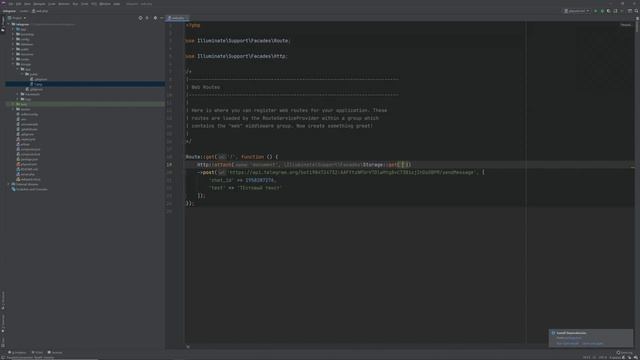This screenshot has width=640, height=360.
Task: Click the Run with Coverage icon
Action: (x=609, y=11)
